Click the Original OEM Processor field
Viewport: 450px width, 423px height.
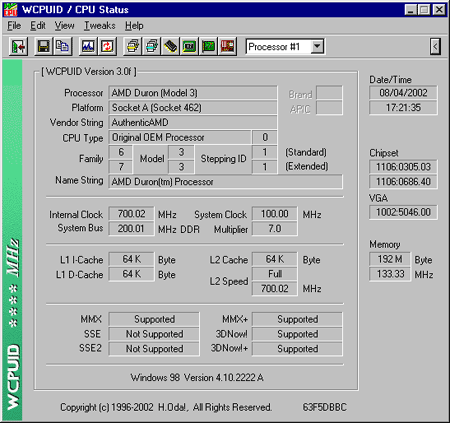(180, 137)
